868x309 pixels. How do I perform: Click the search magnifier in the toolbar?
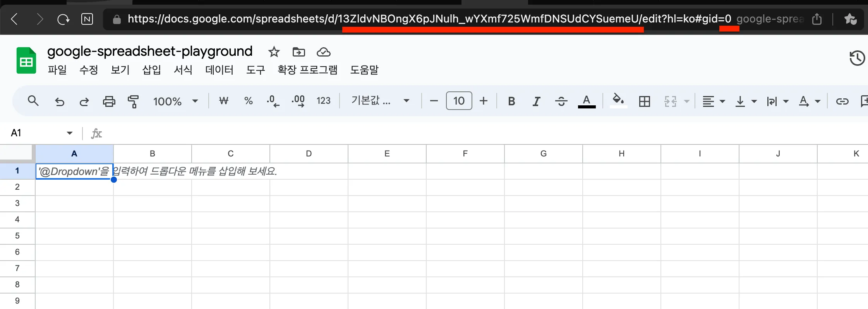(33, 101)
